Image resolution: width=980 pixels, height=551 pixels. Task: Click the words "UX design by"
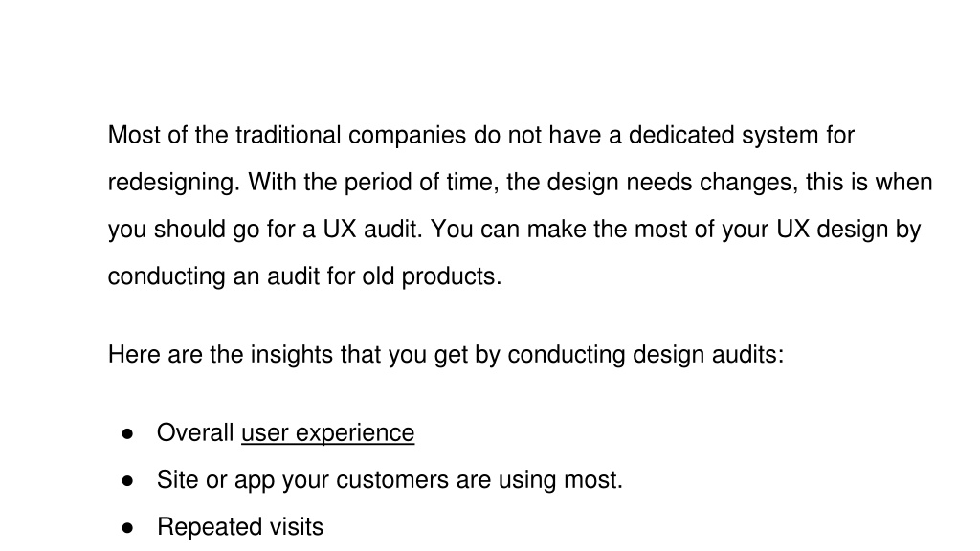848,230
